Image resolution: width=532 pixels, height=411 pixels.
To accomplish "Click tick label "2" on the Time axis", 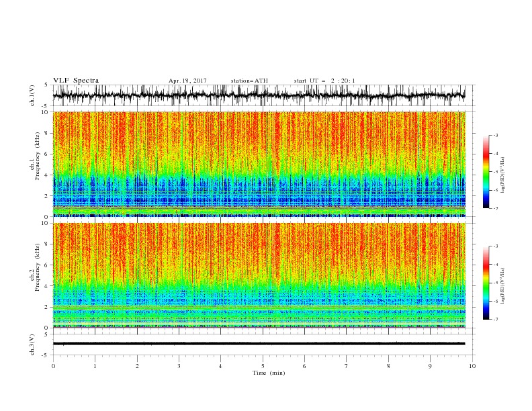I will click(x=137, y=366).
